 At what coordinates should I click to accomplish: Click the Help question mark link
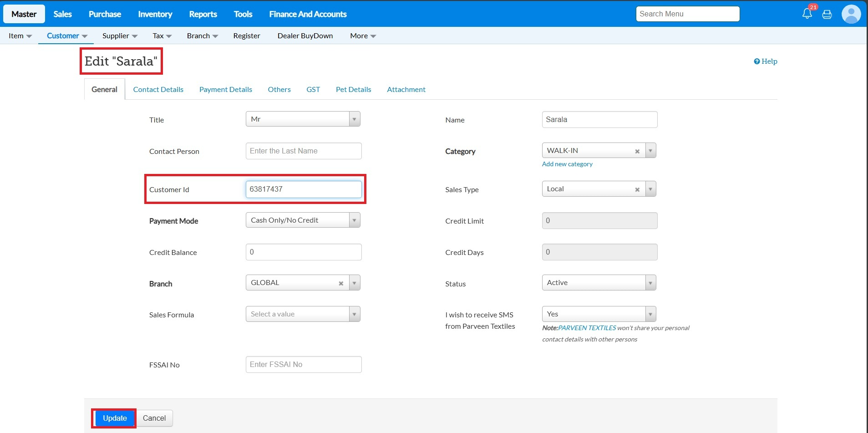tap(765, 61)
